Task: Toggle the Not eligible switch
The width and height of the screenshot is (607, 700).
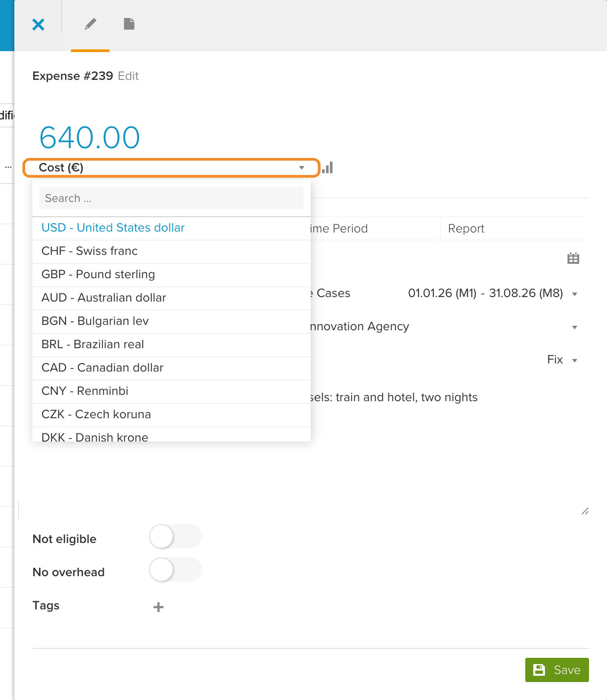Action: pos(176,537)
